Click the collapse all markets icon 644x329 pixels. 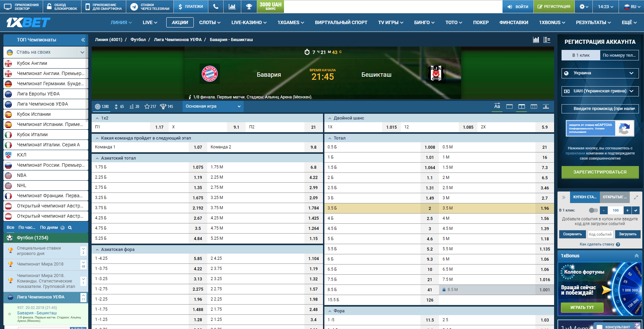[x=546, y=107]
